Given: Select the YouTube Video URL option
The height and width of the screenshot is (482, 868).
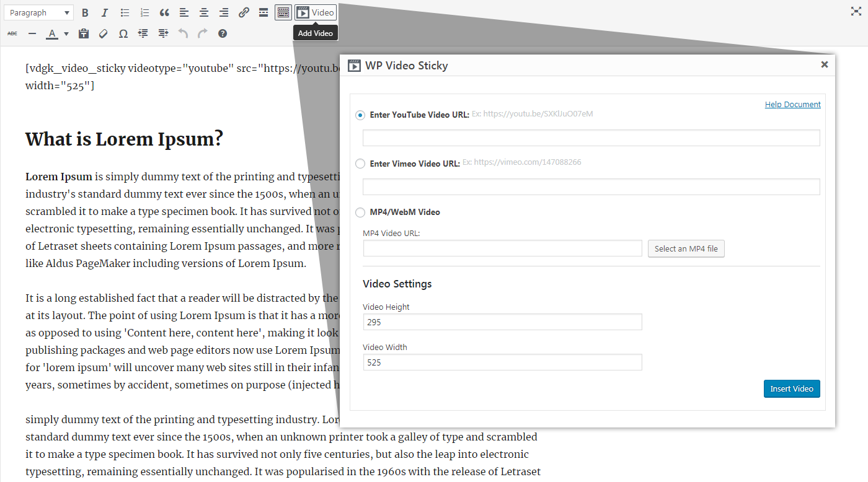Looking at the screenshot, I should click(360, 115).
